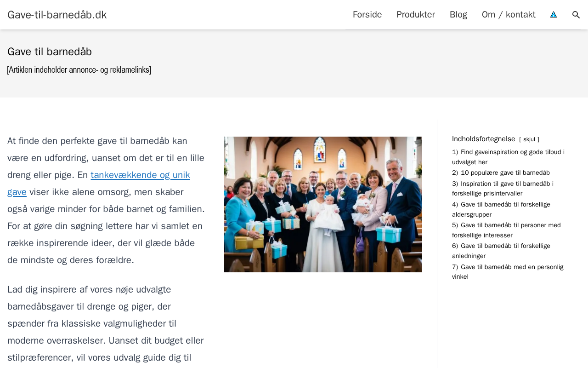Click the 'Gave til barnedåb' page heading
The image size is (588, 368).
tap(50, 52)
